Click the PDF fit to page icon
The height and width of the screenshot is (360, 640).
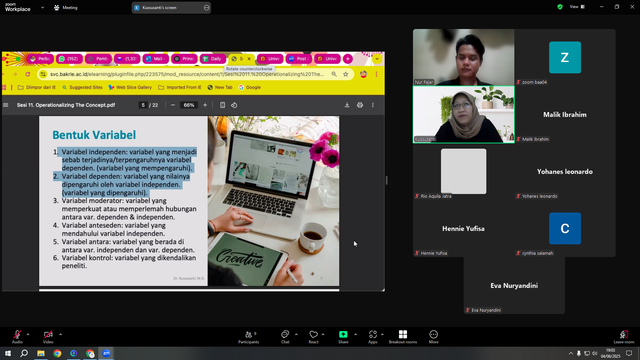(222, 105)
